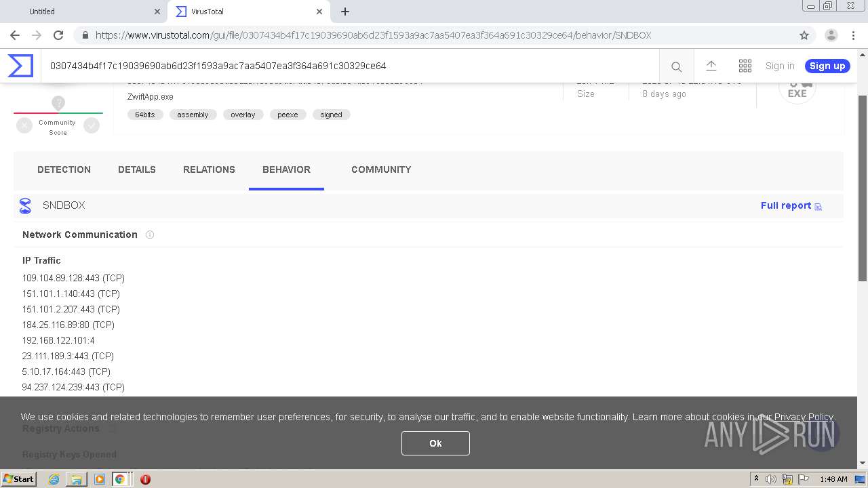868x488 pixels.
Task: Click the site lock icon in address bar
Action: (85, 35)
